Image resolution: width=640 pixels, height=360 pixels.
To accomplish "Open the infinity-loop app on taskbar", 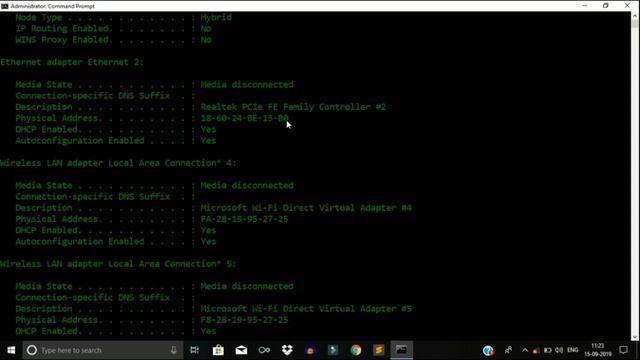I will point(264,350).
